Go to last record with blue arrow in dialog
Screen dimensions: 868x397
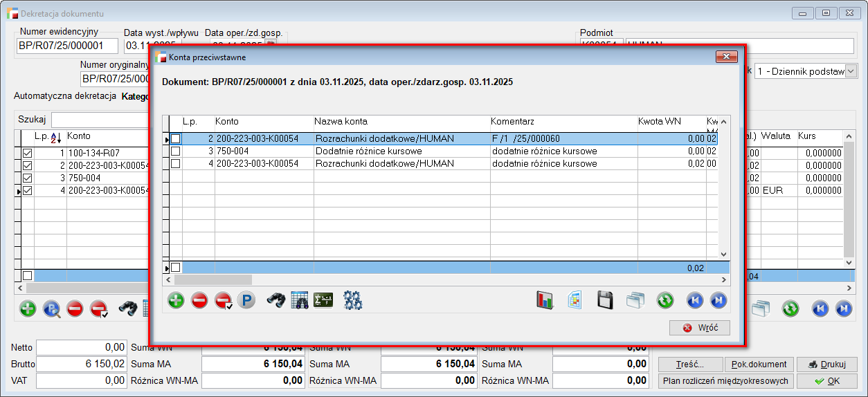point(718,300)
